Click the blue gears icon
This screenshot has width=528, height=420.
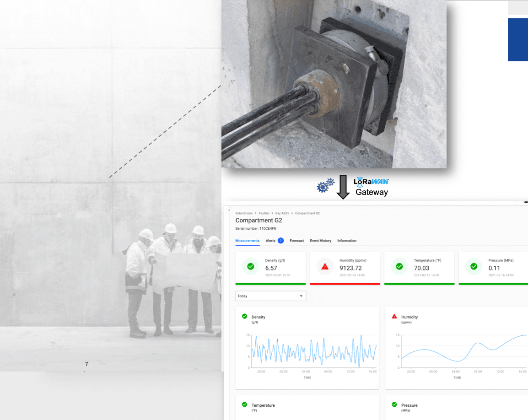[x=326, y=185]
